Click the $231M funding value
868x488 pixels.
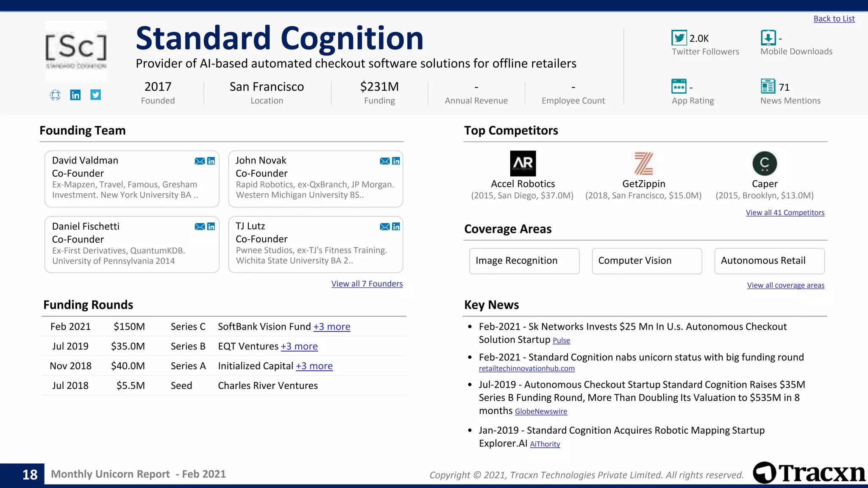coord(379,86)
